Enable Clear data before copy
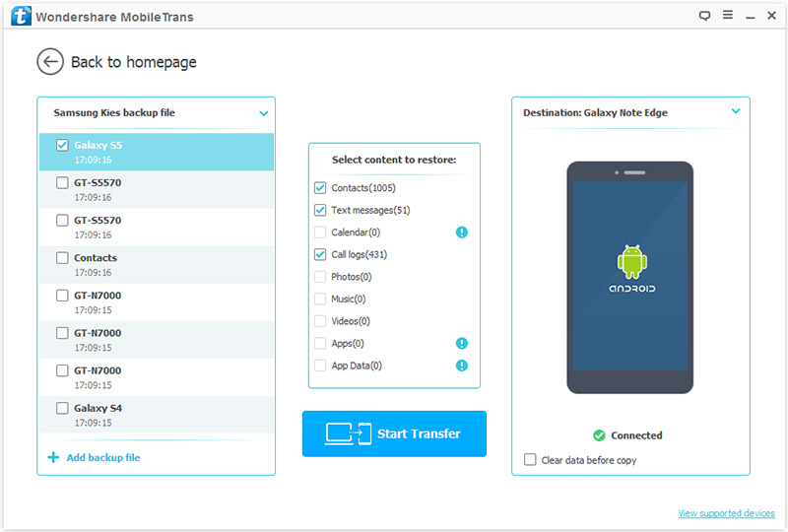Image resolution: width=788 pixels, height=532 pixels. pos(531,460)
